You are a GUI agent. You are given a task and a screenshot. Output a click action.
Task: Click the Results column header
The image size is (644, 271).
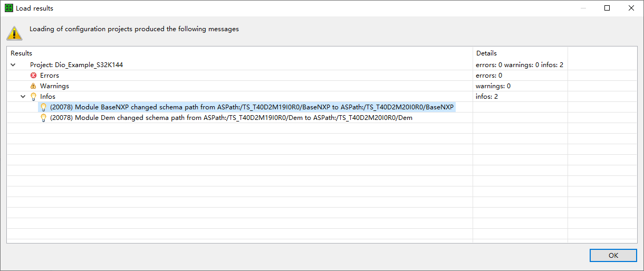tap(22, 53)
